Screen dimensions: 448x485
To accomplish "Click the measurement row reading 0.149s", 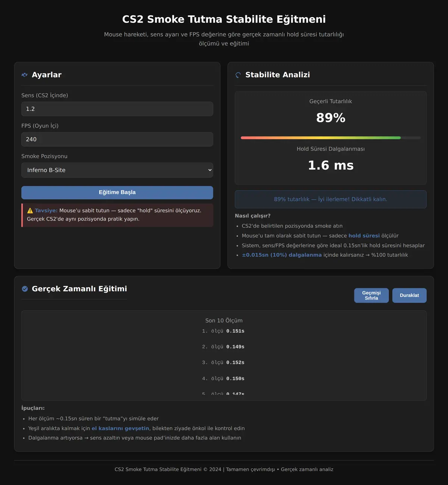I will (224, 347).
